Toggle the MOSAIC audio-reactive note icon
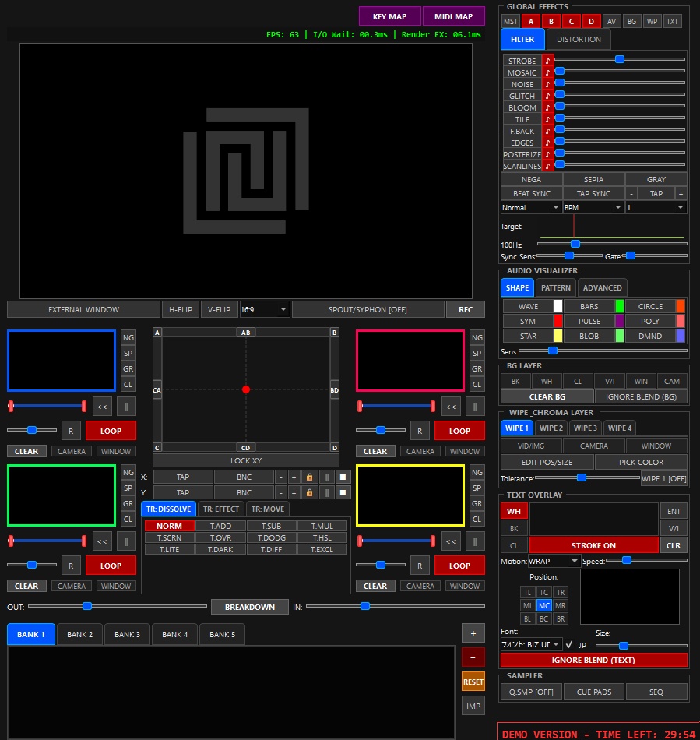 click(547, 72)
